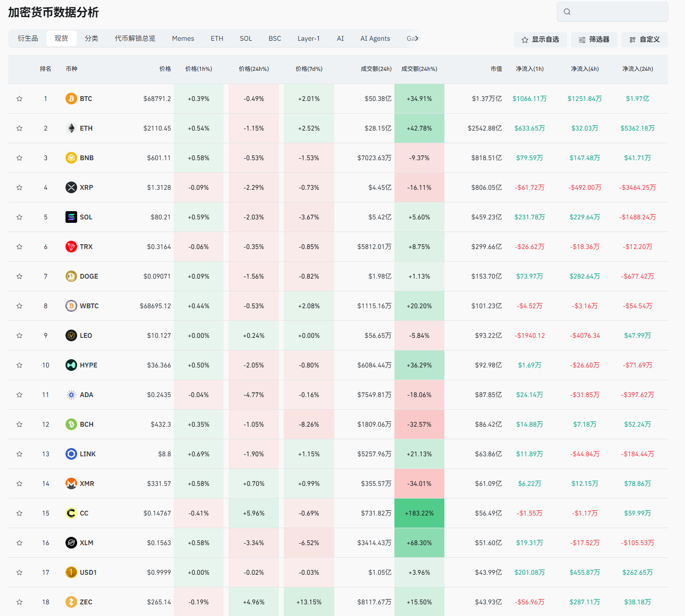Open the 自定义 column customization
685x616 pixels.
click(x=644, y=40)
